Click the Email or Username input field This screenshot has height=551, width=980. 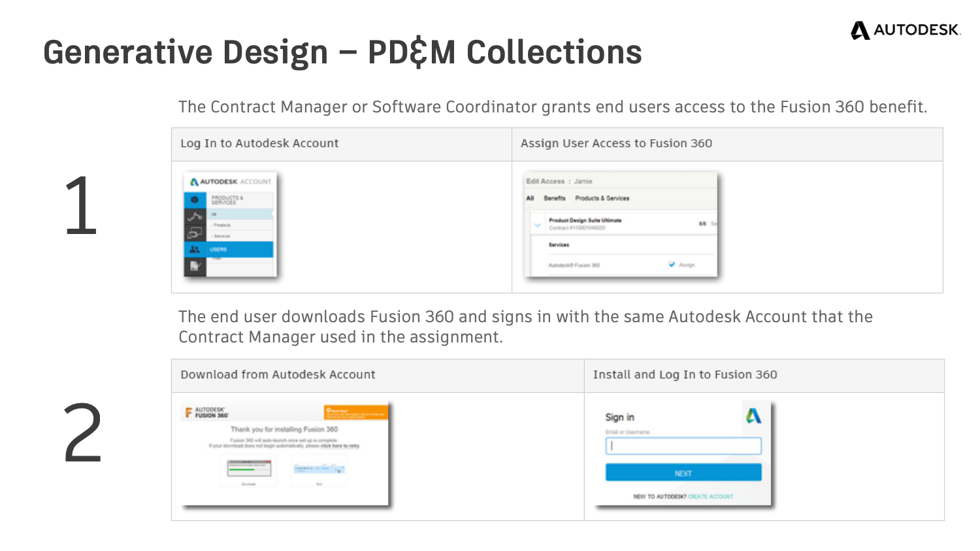point(683,446)
